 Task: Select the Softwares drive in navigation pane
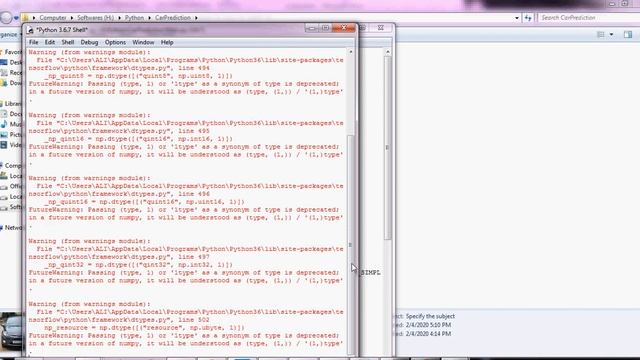[x=12, y=207]
